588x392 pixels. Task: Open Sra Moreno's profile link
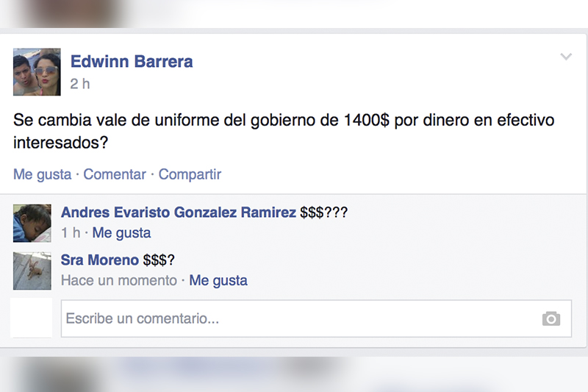pos(100,260)
